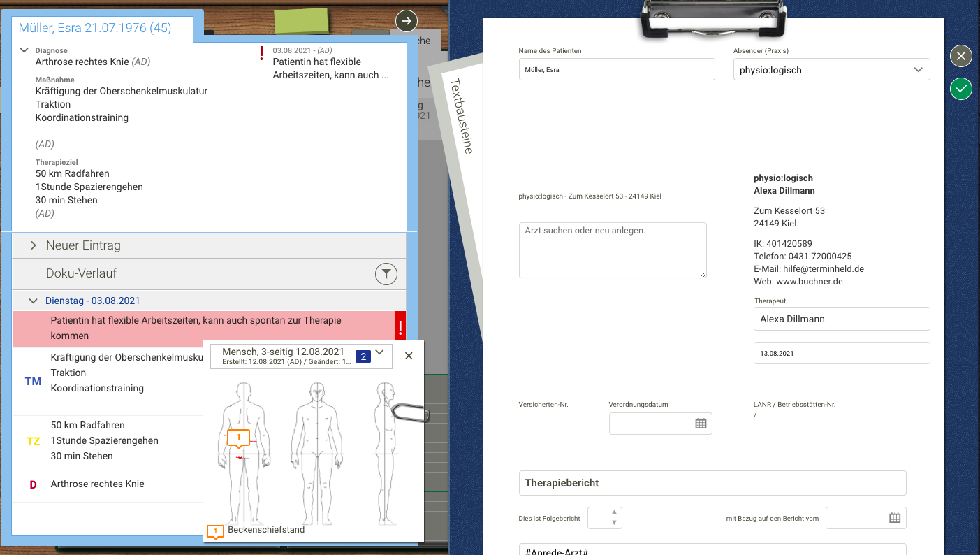The width and height of the screenshot is (980, 555).
Task: Collapse the Dienstag - 03.08.2021 section
Action: pyautogui.click(x=32, y=300)
